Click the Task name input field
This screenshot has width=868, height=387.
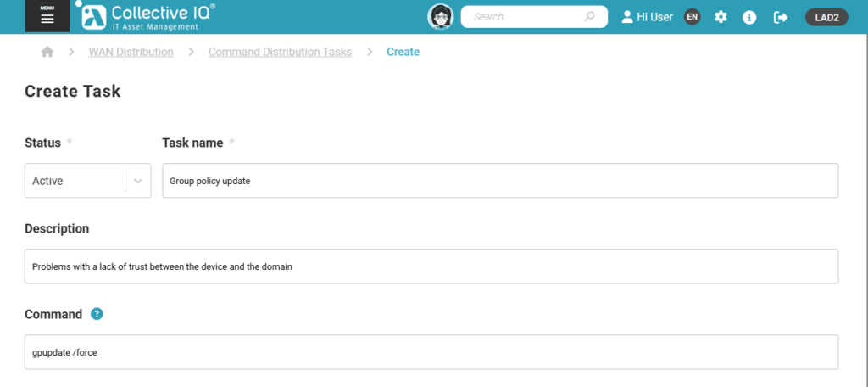(500, 181)
